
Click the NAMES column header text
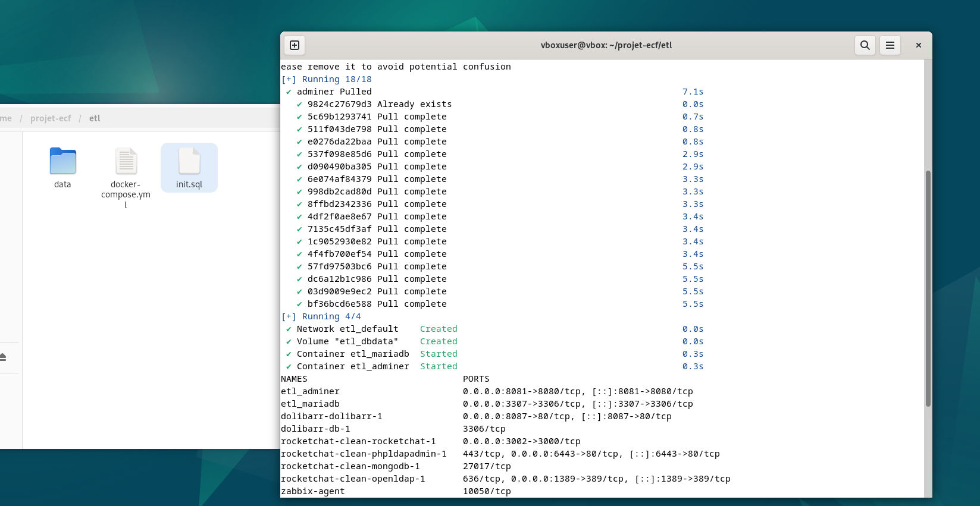pos(294,379)
